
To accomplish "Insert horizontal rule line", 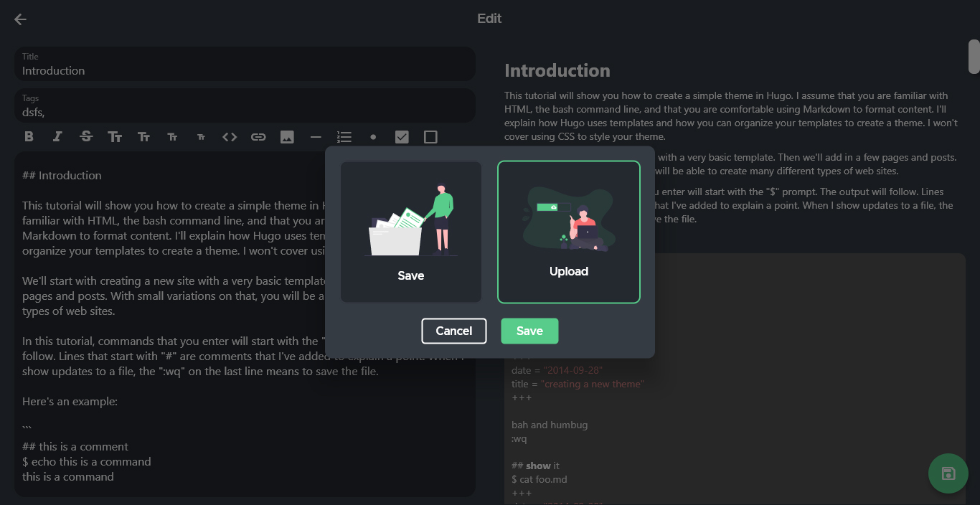I will click(x=316, y=137).
